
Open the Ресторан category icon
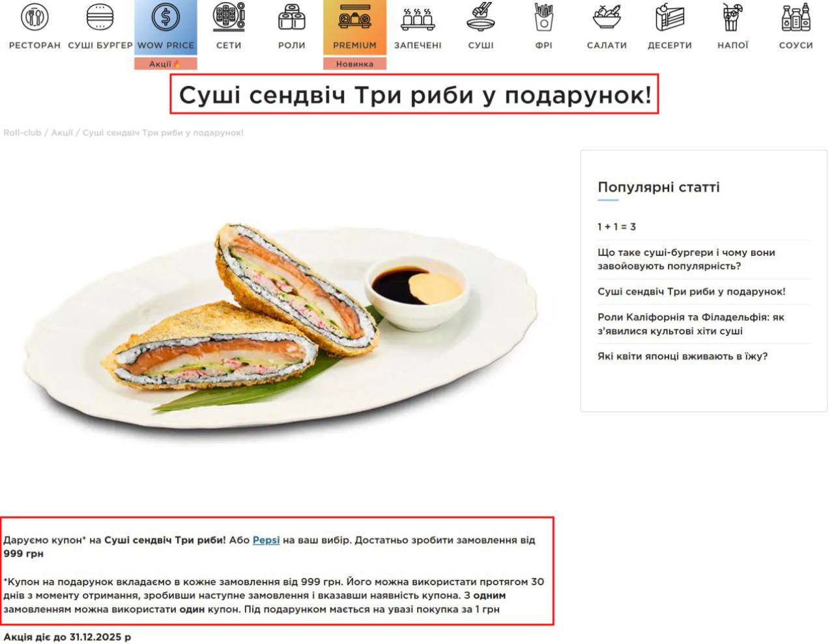[x=35, y=17]
